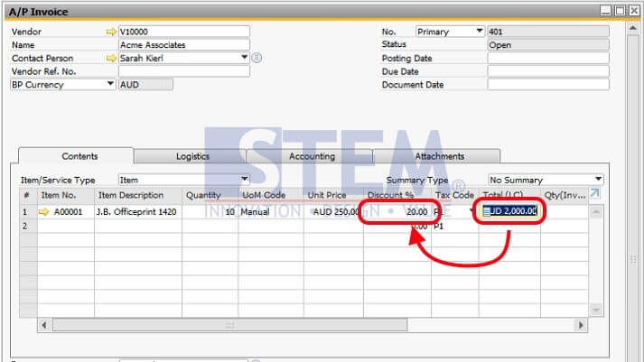Maximize the A/P Invoice window
Image resolution: width=644 pixels, height=362 pixels.
(x=620, y=11)
